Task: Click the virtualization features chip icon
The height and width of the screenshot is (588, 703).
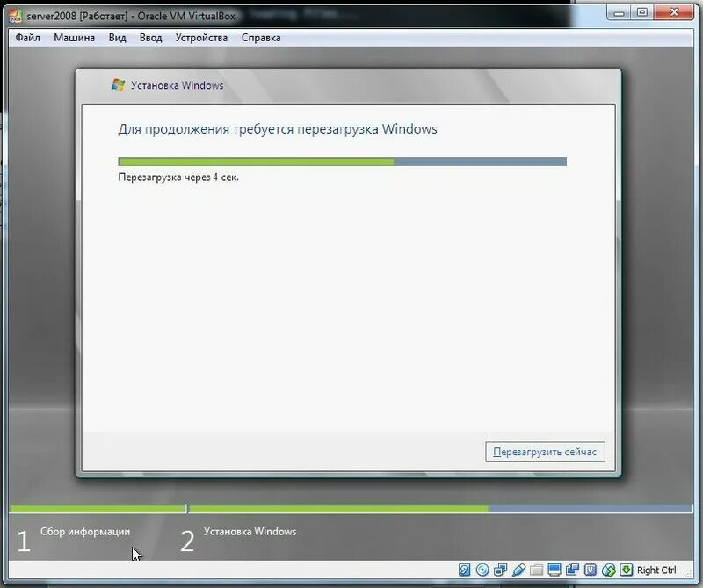Action: tap(591, 570)
